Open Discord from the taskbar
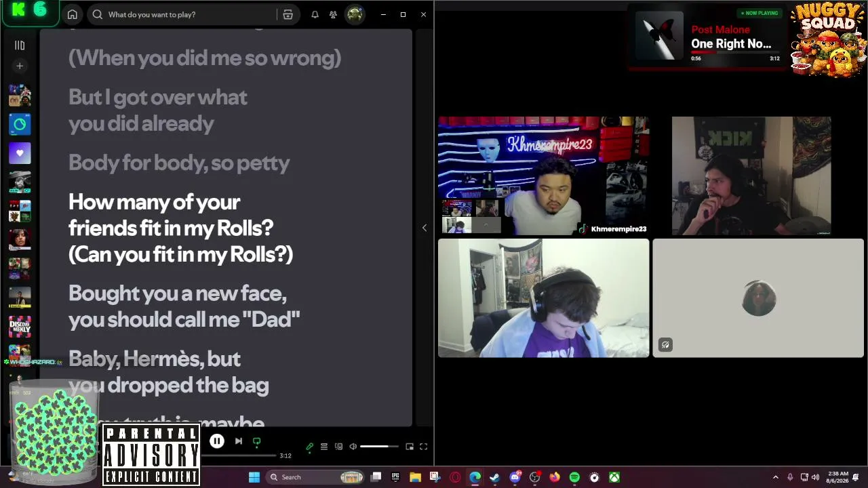Image resolution: width=868 pixels, height=488 pixels. (515, 477)
